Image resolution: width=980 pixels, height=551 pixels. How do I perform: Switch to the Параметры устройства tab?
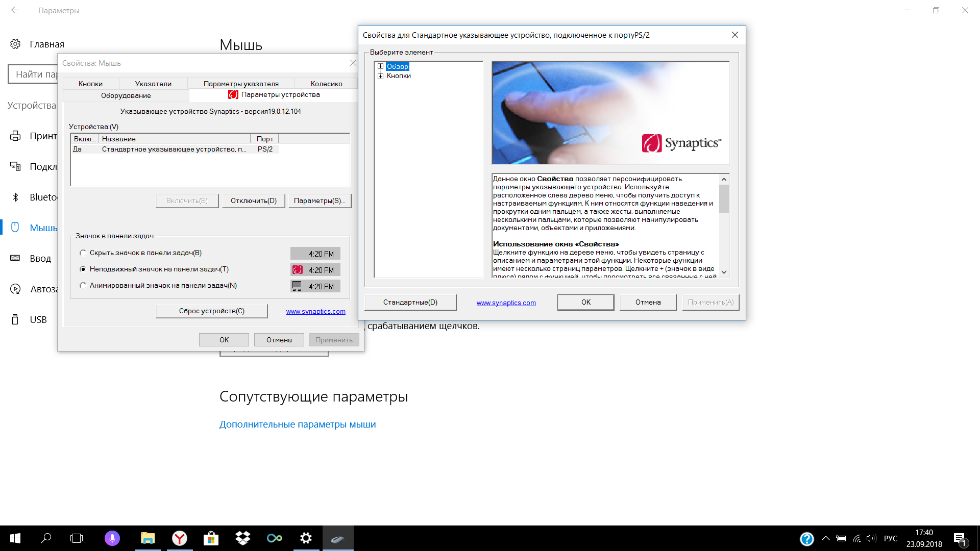[x=274, y=94]
